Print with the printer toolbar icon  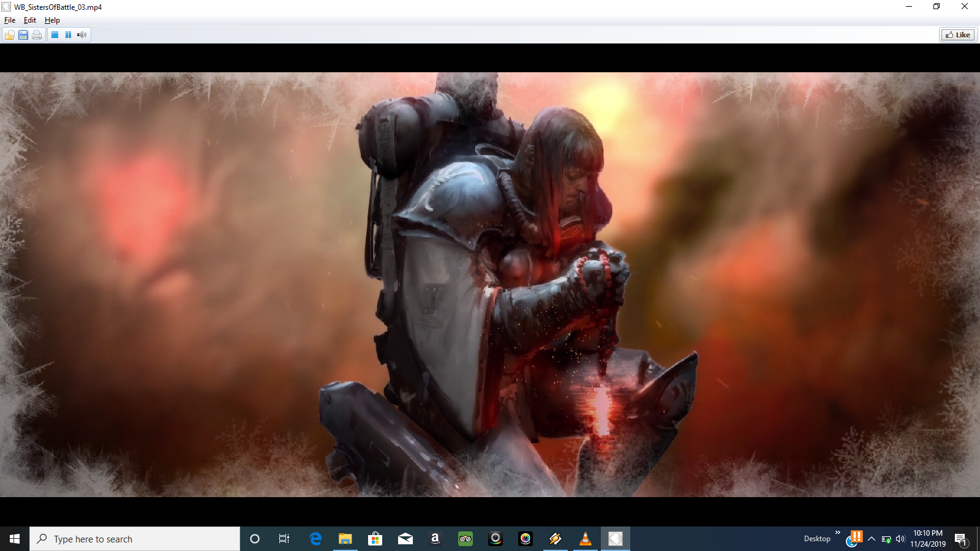(x=37, y=35)
